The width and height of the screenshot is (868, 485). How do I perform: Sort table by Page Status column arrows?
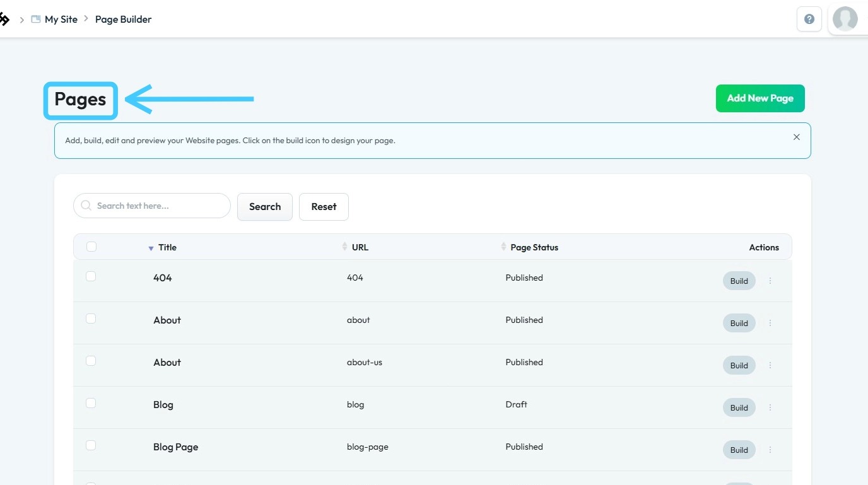(503, 247)
